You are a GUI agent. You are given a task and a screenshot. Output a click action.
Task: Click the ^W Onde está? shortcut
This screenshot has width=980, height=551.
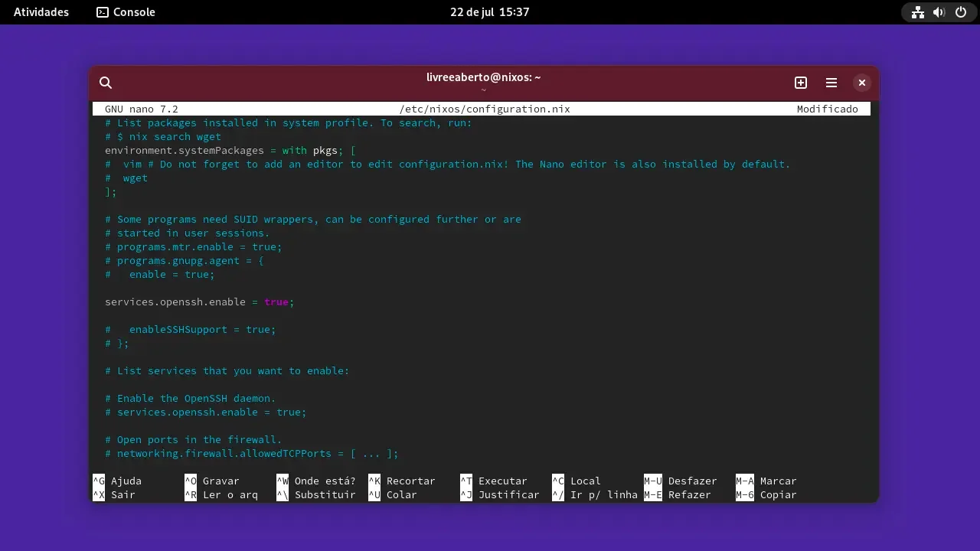[x=316, y=481]
